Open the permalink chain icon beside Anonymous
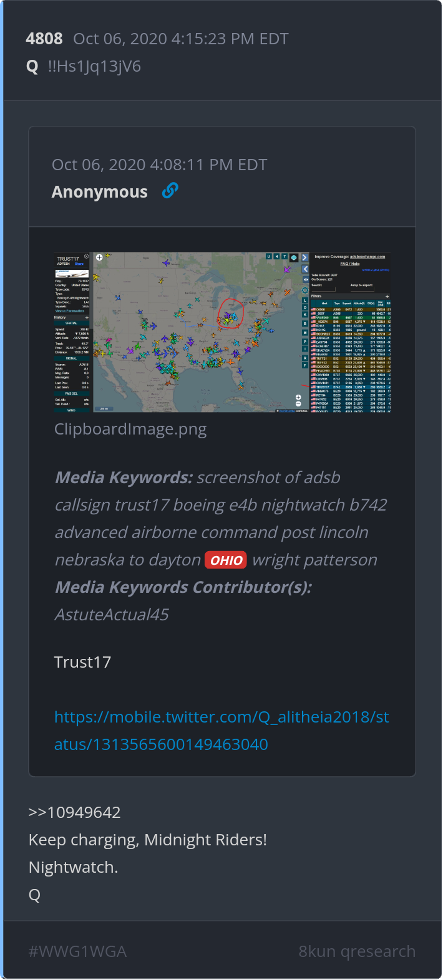This screenshot has width=443, height=980. click(x=170, y=191)
